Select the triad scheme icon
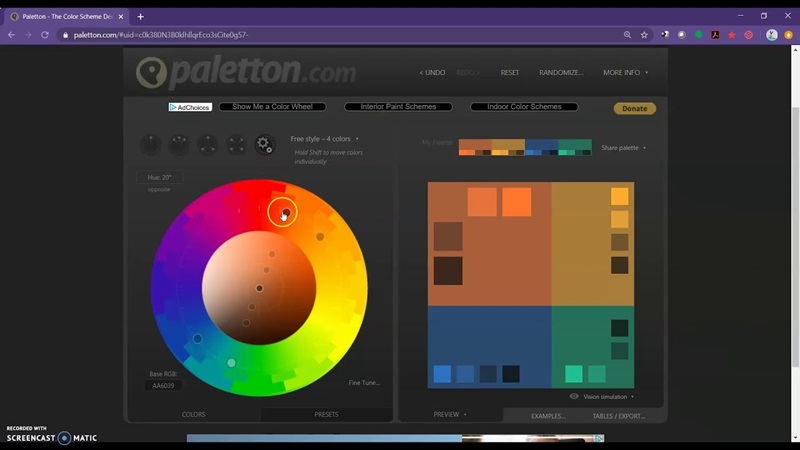This screenshot has height=450, width=800. click(207, 145)
